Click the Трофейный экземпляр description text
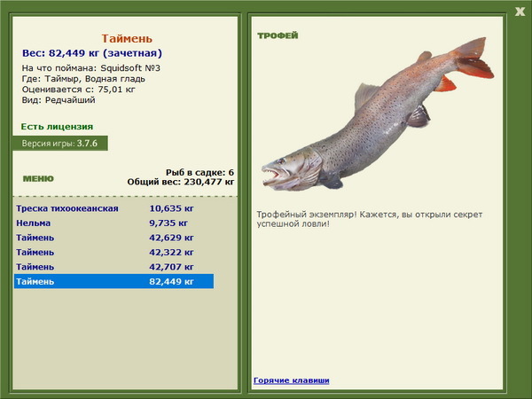Screen dimensions: 532x399 point(370,219)
